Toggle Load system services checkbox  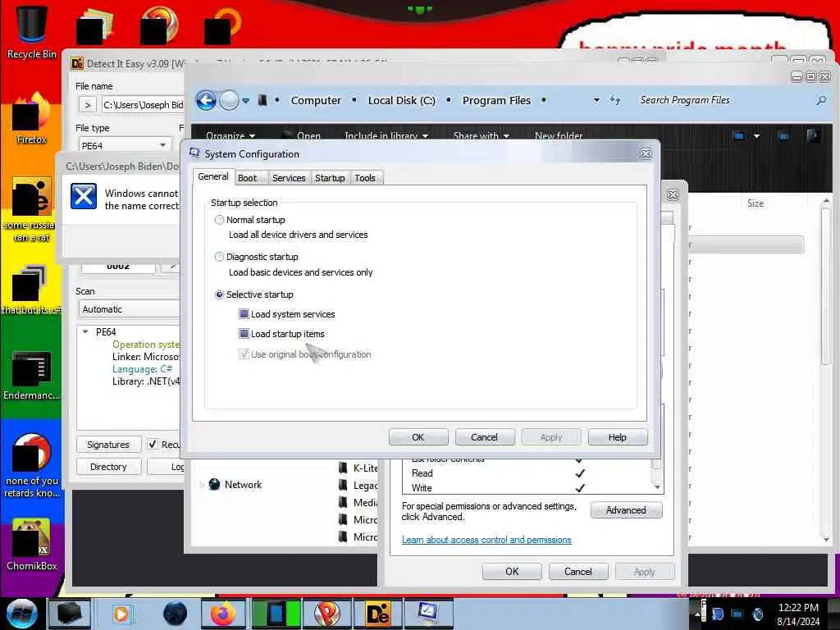point(244,314)
